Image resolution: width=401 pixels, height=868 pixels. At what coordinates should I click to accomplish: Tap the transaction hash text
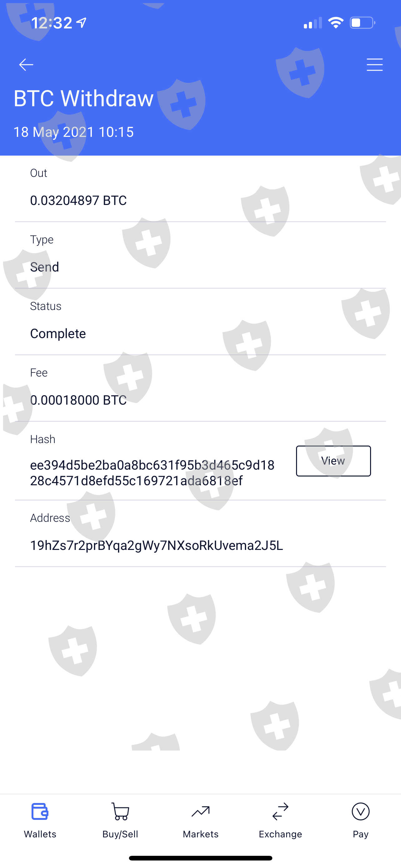(152, 473)
